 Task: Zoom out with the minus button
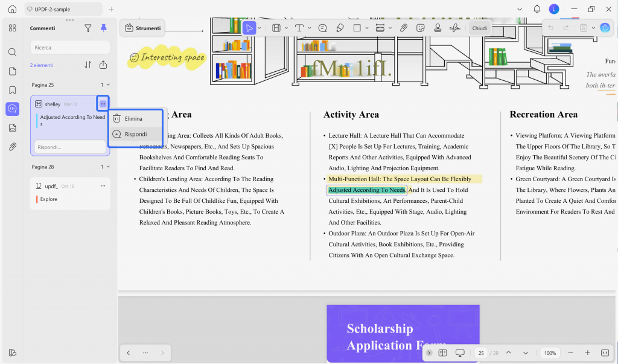[570, 353]
